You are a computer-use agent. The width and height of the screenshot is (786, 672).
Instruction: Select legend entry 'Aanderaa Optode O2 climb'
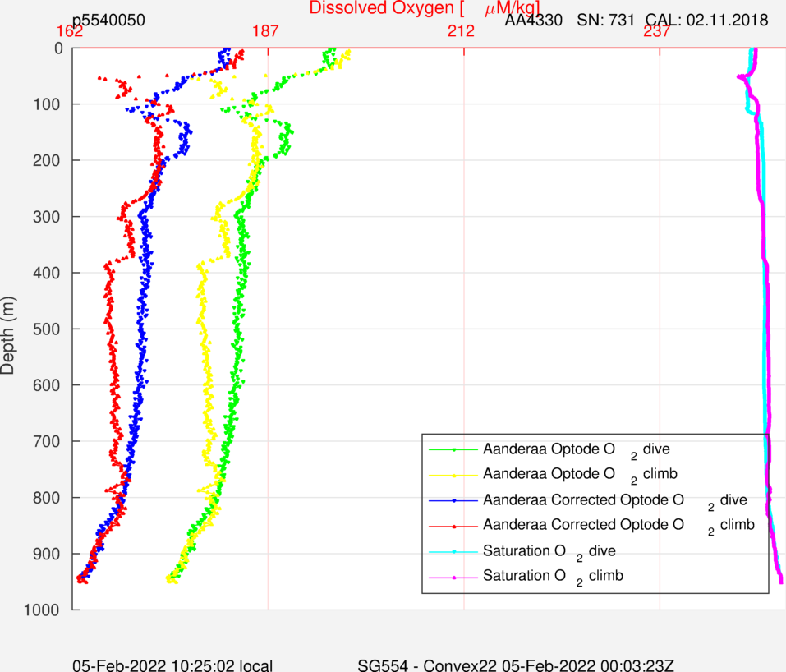click(x=580, y=476)
